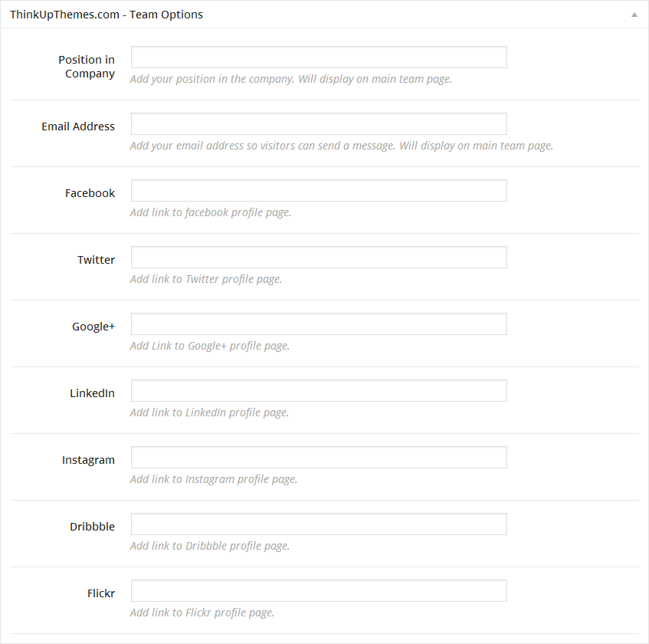Screen dimensions: 649x644
Task: Click the ThinkUpThemes.com Team Options title
Action: [107, 15]
